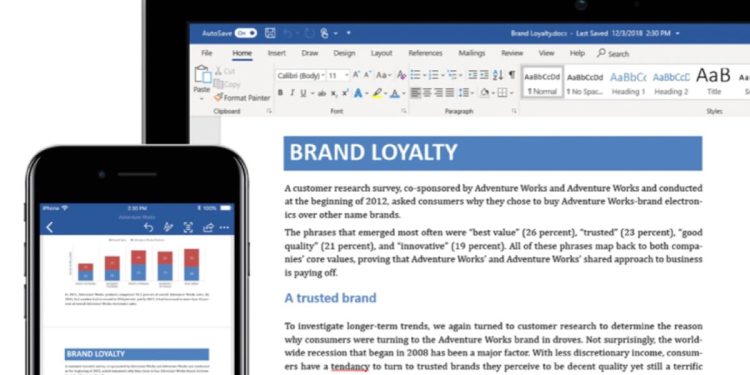Click the Search box in ribbon
This screenshot has width=750, height=375.
(x=613, y=54)
